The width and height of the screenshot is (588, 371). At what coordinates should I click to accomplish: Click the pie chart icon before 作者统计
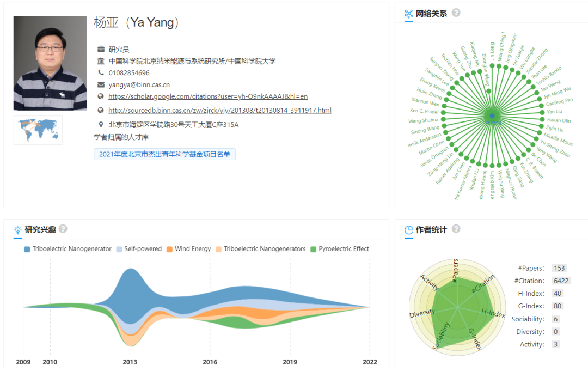click(x=409, y=230)
